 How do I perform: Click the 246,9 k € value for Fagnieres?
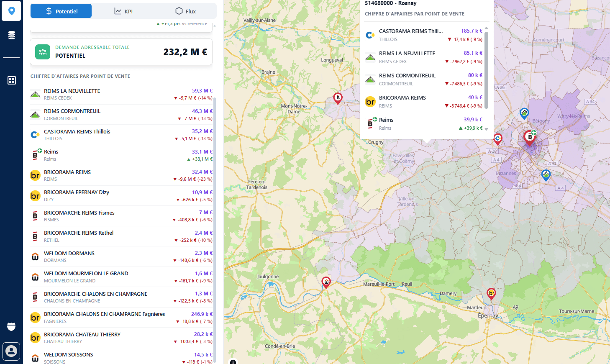point(202,314)
